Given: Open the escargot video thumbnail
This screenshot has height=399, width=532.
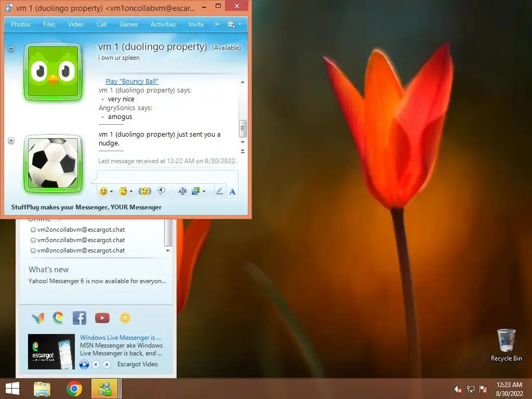Looking at the screenshot, I should point(51,352).
